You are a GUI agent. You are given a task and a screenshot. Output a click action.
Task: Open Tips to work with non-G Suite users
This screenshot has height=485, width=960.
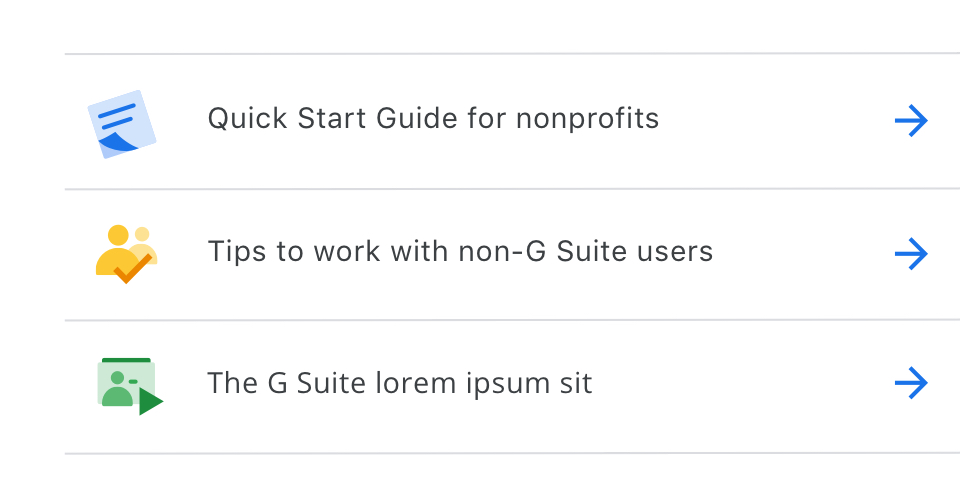(x=460, y=251)
